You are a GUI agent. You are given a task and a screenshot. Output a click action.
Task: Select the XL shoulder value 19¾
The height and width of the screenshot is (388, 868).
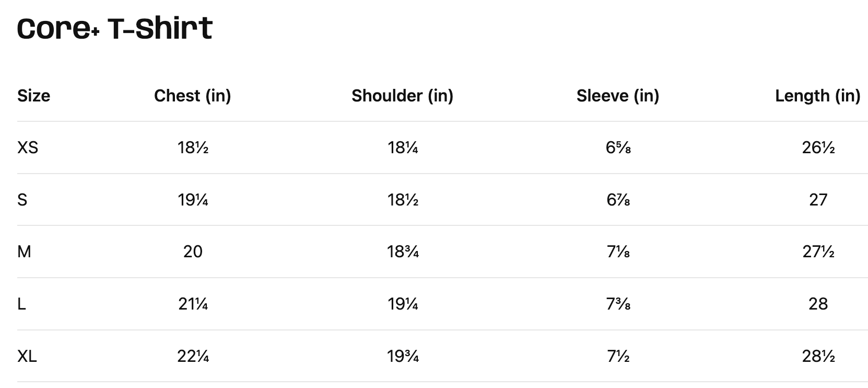coord(403,356)
